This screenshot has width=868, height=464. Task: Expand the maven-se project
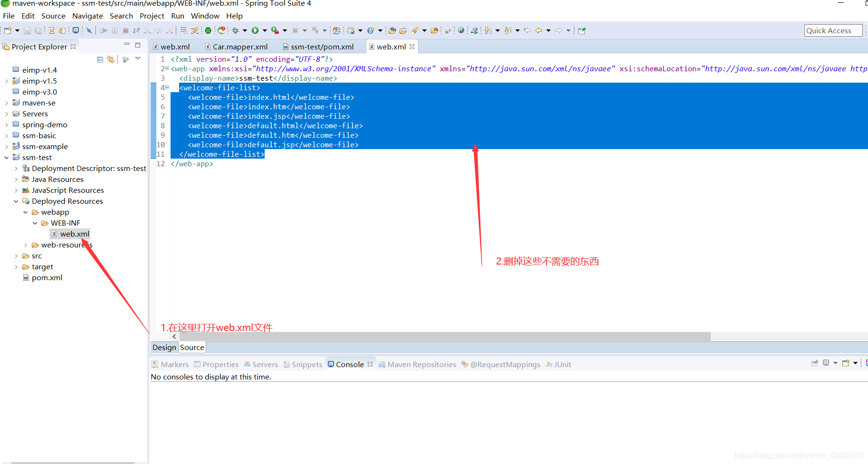click(x=7, y=103)
